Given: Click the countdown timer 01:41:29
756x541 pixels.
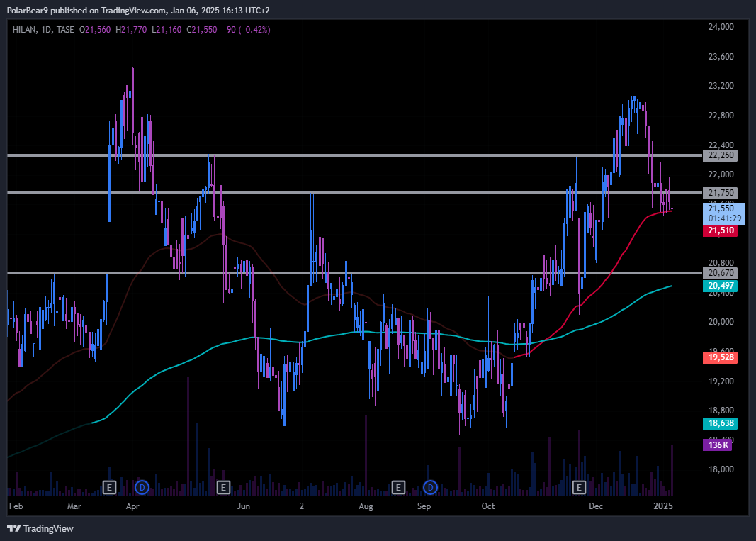Looking at the screenshot, I should coord(725,218).
